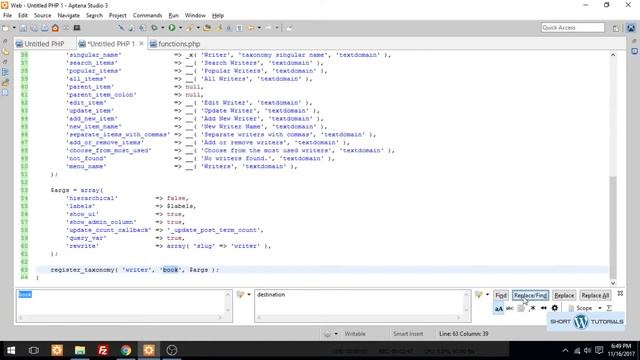Toggle the regular expression search option
The image size is (640, 360).
(532, 308)
